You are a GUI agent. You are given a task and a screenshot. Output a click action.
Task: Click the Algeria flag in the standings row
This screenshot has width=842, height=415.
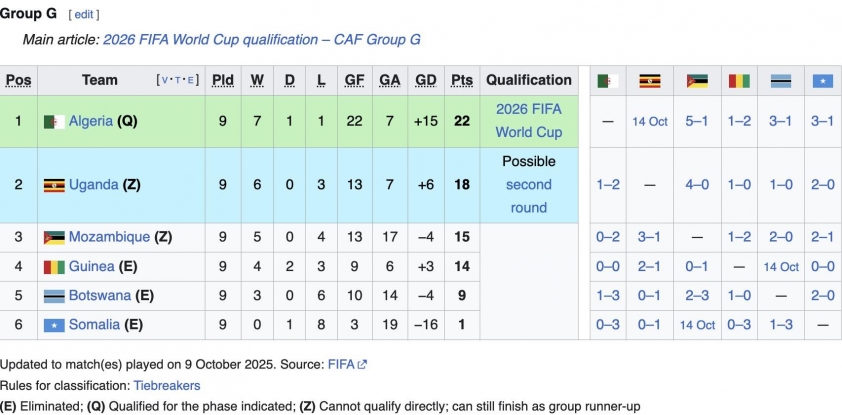click(53, 122)
